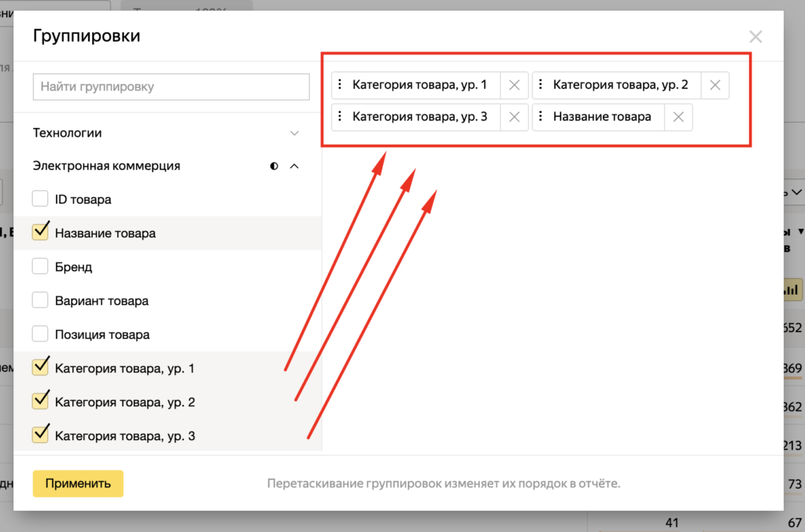Click drag handle of Категория товара, ур. 3 chip

[340, 116]
